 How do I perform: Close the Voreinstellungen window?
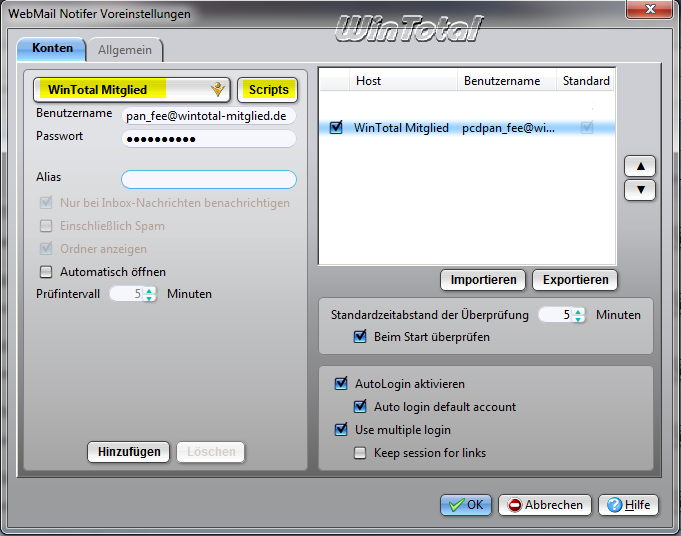coord(650,9)
